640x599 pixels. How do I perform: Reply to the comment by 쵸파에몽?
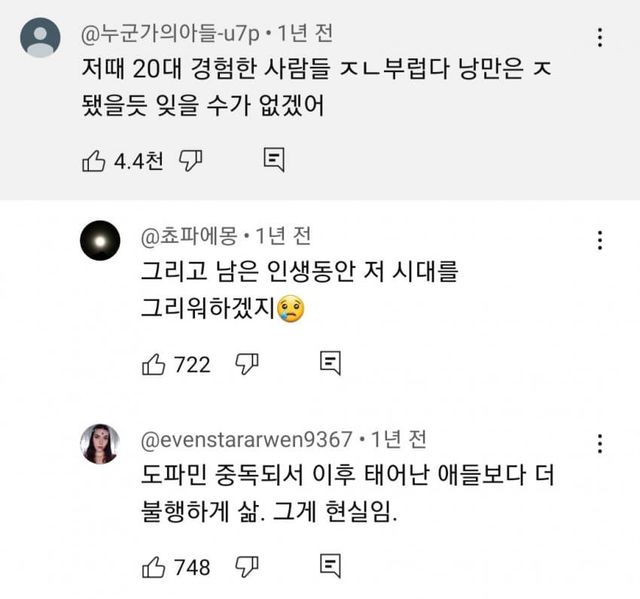click(330, 364)
